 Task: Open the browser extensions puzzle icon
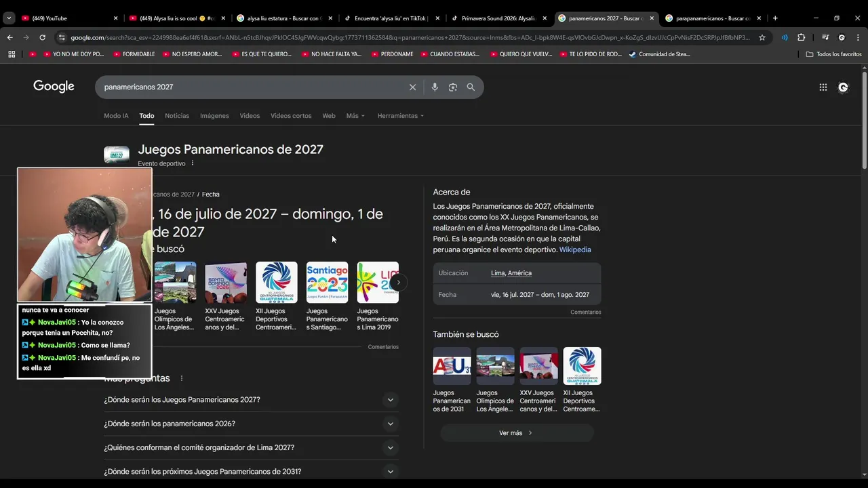point(801,37)
